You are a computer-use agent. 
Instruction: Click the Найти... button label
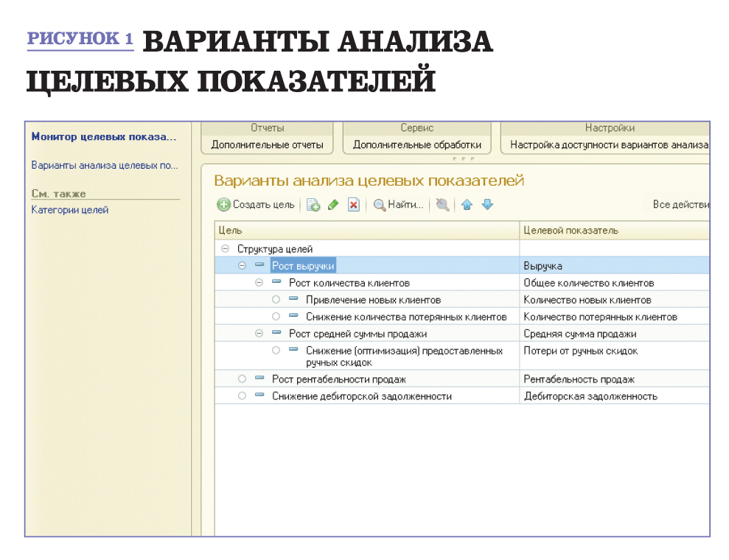click(406, 205)
